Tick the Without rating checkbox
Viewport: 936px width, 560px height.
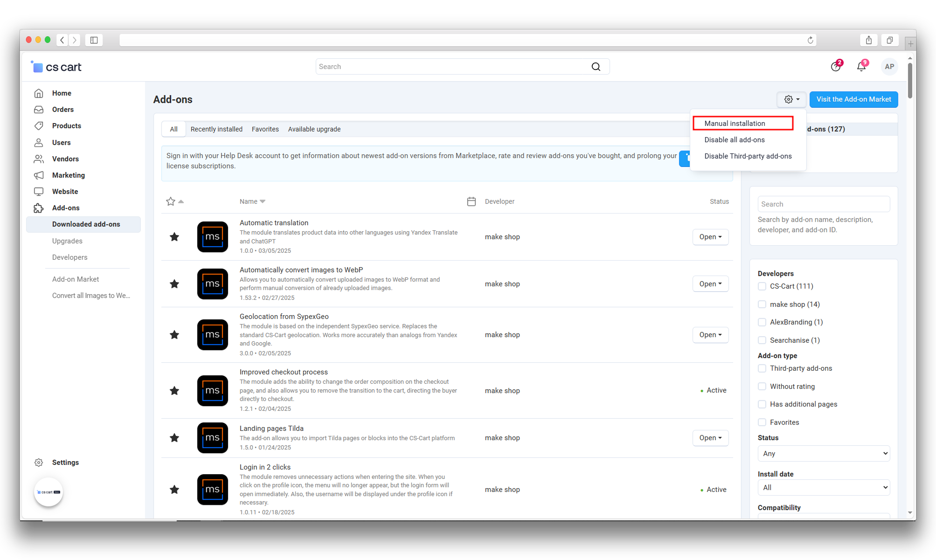(x=762, y=387)
